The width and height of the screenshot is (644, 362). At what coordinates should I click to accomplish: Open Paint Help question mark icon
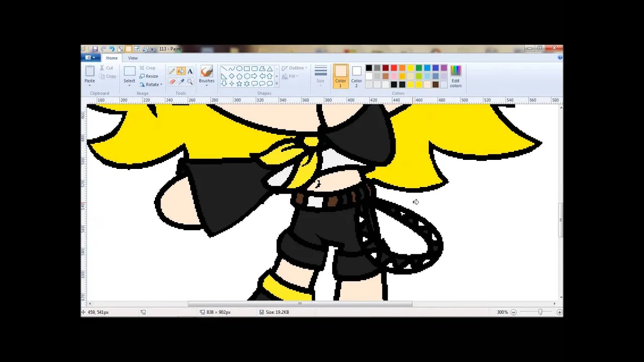[560, 58]
